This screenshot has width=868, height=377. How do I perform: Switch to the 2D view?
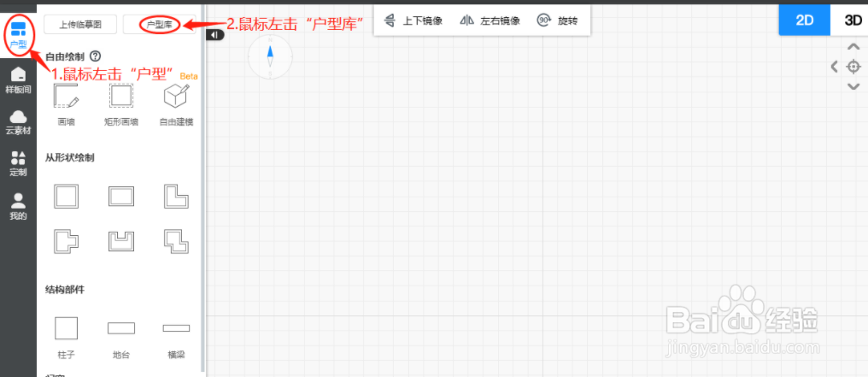[804, 20]
